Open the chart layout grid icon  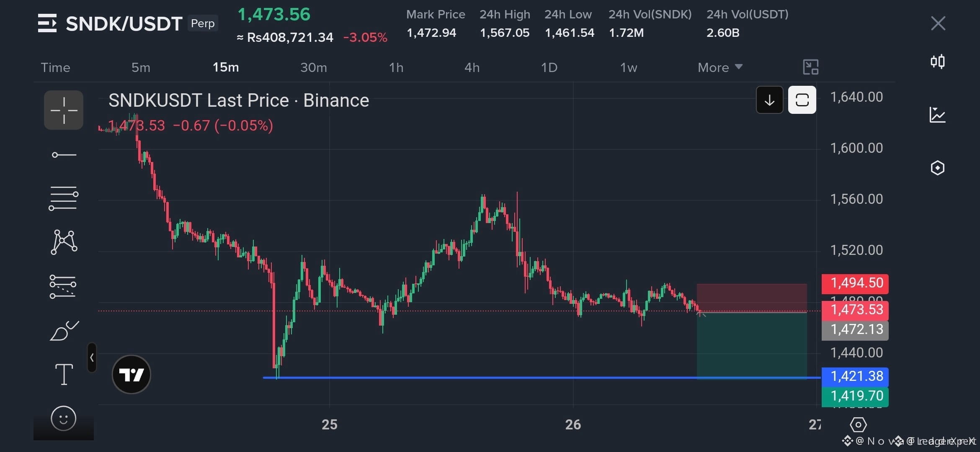coord(811,67)
